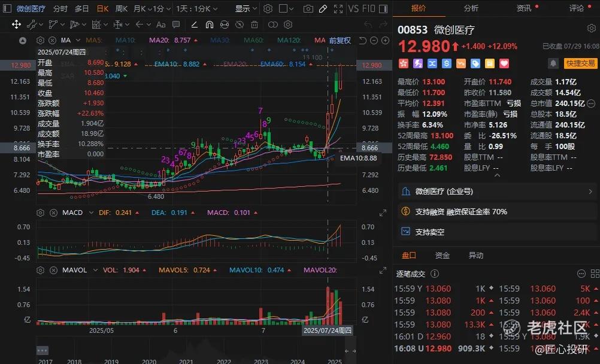Open drawing tools settings gear
The height and width of the screenshot is (364, 600).
pos(288,25)
